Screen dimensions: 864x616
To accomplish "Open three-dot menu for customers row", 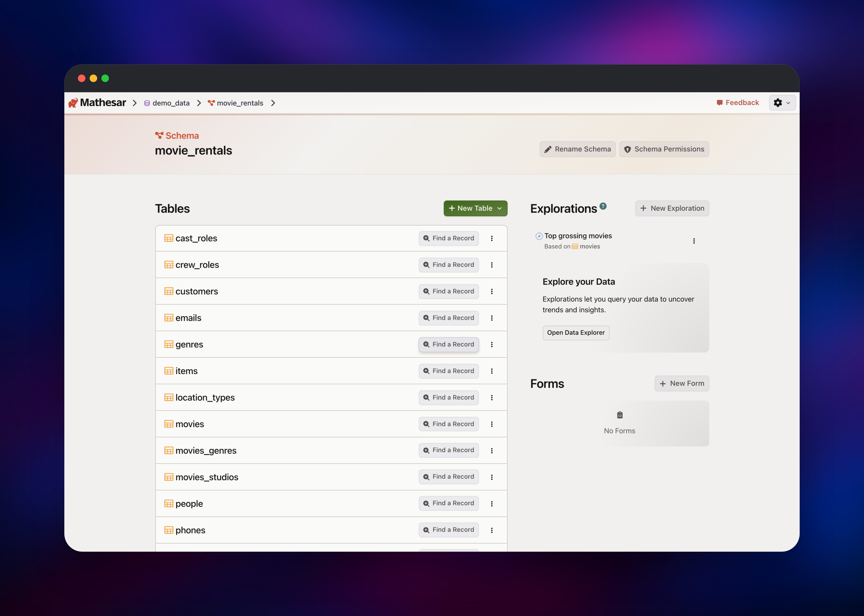I will [x=492, y=291].
